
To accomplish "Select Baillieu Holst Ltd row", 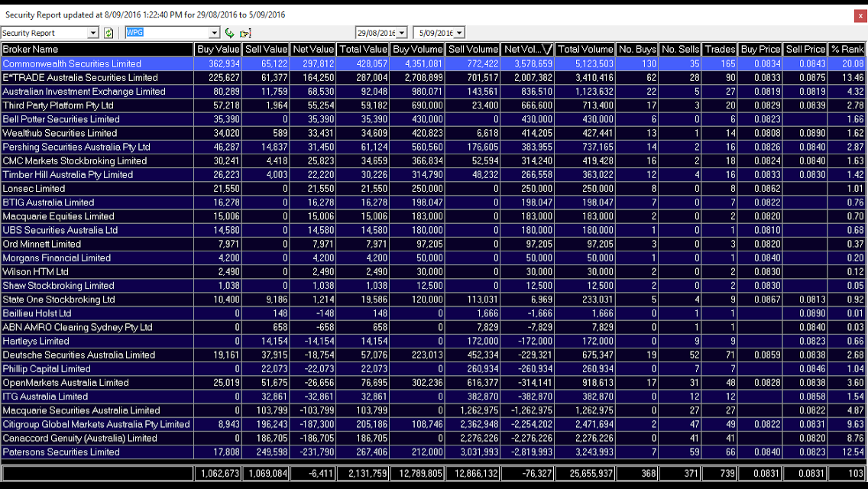I will 433,313.
